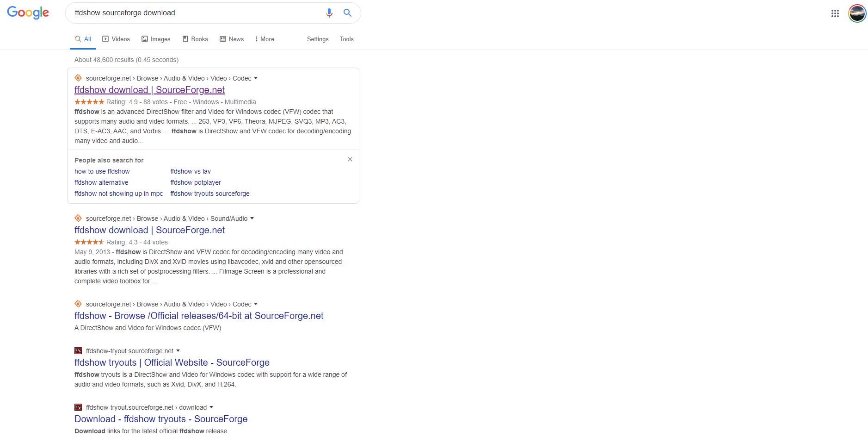Open ffdshow Browse Official releases 64-bit link
Image resolution: width=868 pixels, height=437 pixels.
coord(199,316)
